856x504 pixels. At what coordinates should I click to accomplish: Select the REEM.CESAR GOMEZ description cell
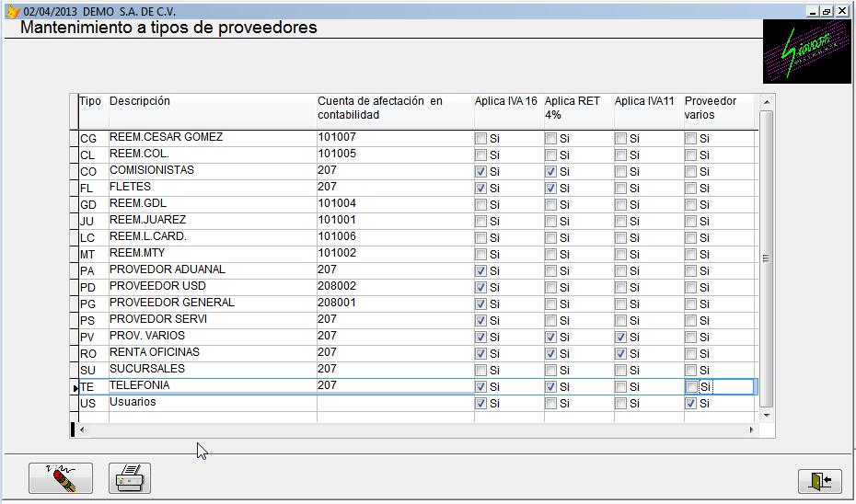(x=213, y=138)
